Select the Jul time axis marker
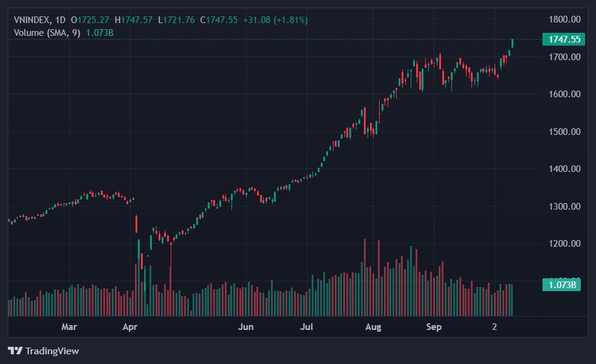Viewport: 596px width, 364px height. [x=306, y=327]
